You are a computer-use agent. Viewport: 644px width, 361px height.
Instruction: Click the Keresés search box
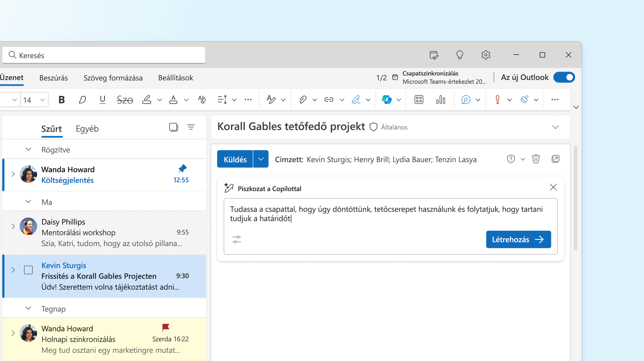coord(104,55)
